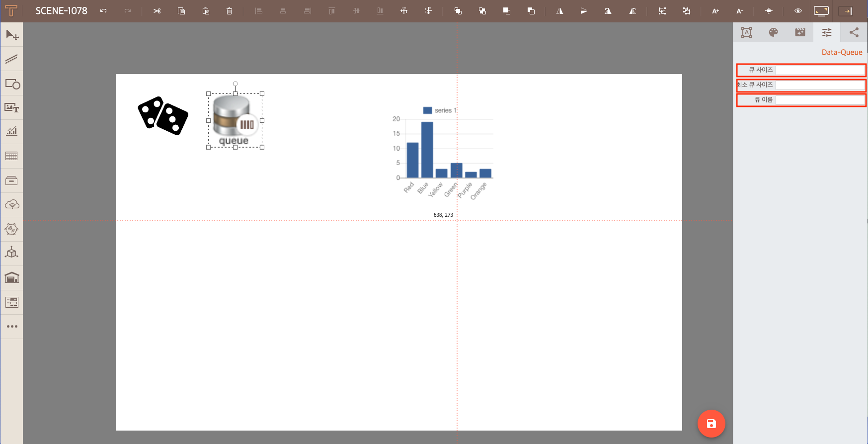Image resolution: width=868 pixels, height=444 pixels.
Task: Open the 3D cube components group
Action: click(12, 253)
